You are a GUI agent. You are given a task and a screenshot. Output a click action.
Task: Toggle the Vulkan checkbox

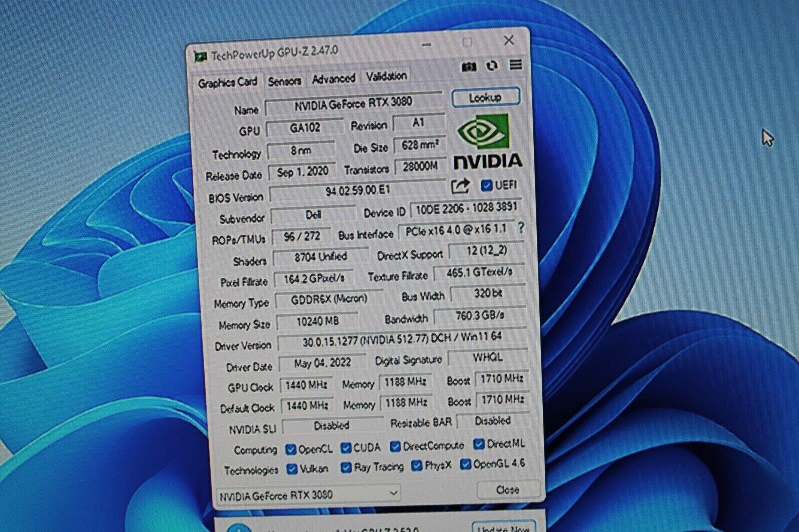[292, 469]
